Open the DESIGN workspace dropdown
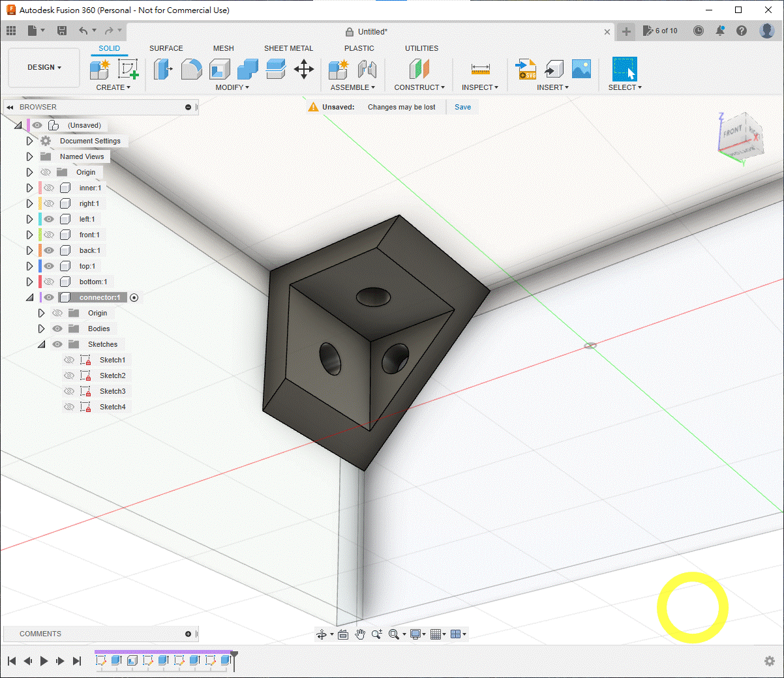Viewport: 784px width, 678px height. click(x=44, y=67)
